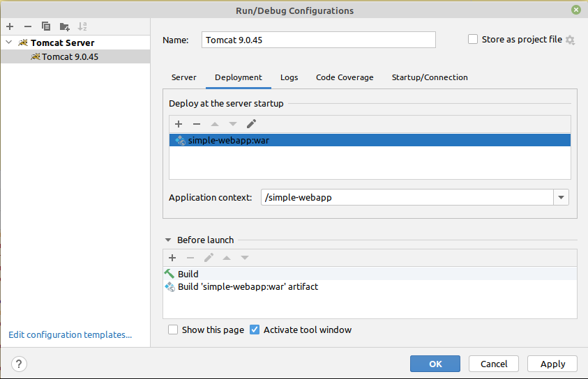Create new configuration folder
Viewport: 588px width, 379px height.
pyautogui.click(x=64, y=26)
